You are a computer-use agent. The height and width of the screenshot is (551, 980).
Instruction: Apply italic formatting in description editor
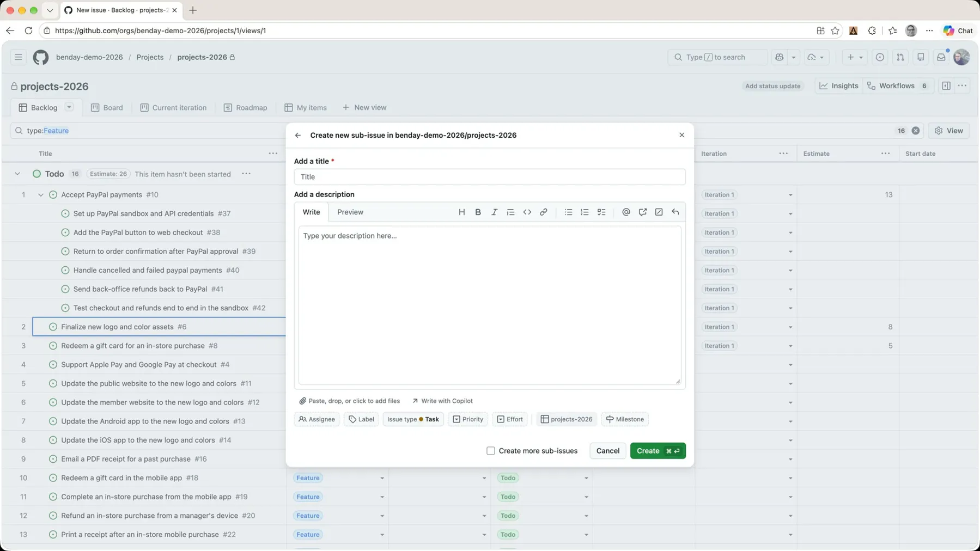point(494,212)
